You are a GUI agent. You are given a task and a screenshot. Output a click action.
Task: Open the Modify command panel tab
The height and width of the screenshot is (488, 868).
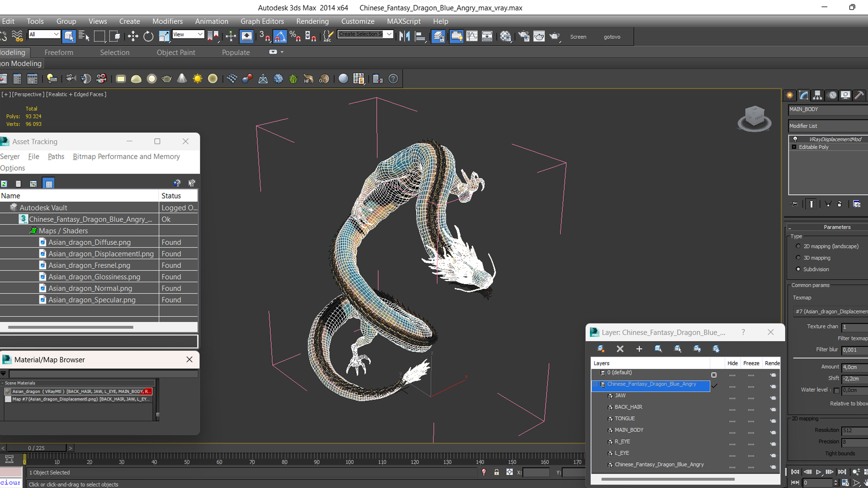coord(804,95)
